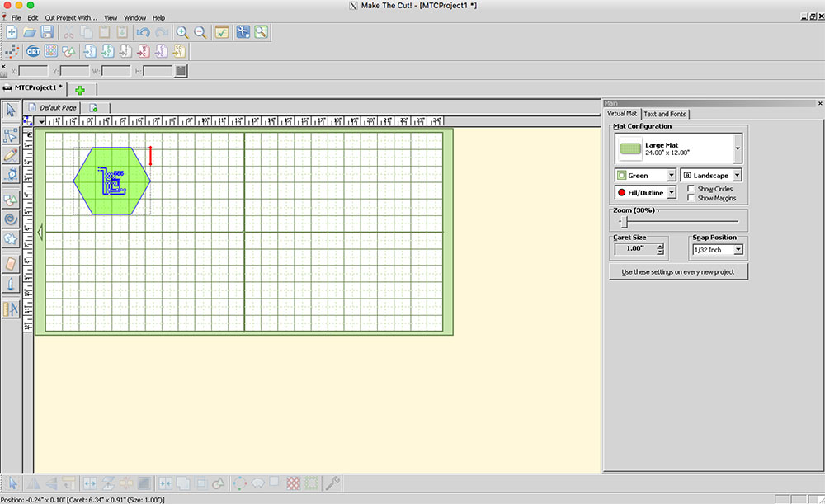This screenshot has width=825, height=504.
Task: Open the Snap Position 1/32 Inch dropdown
Action: click(738, 250)
